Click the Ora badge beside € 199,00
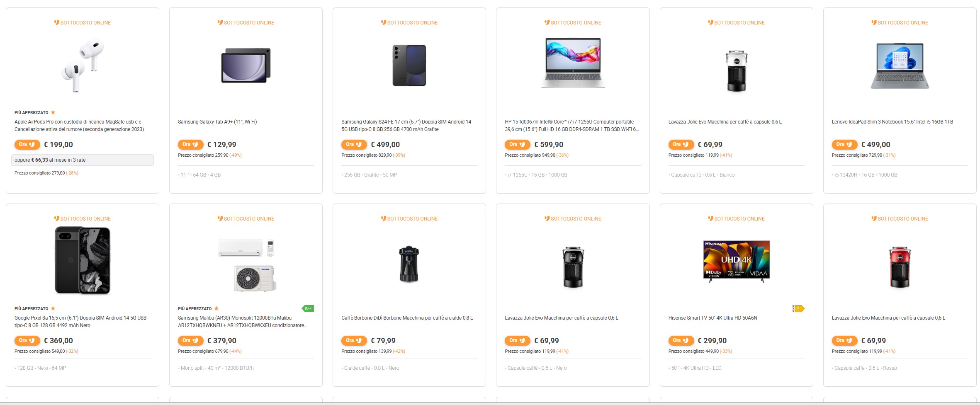The height and width of the screenshot is (405, 980). click(x=27, y=145)
